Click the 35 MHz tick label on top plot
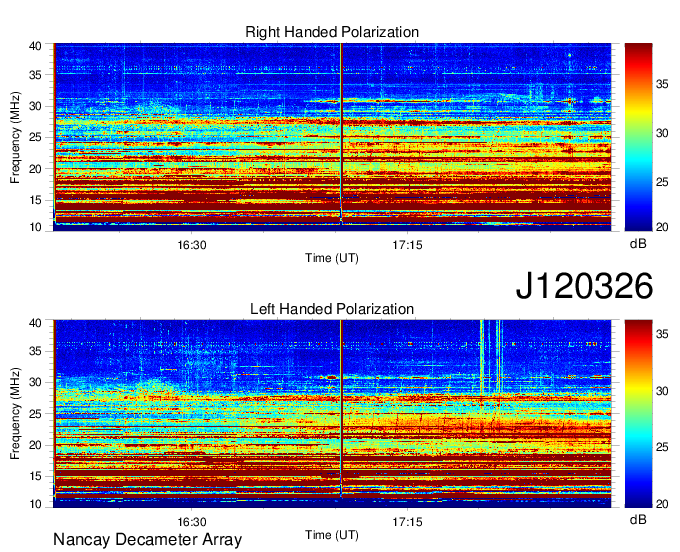 (x=35, y=75)
